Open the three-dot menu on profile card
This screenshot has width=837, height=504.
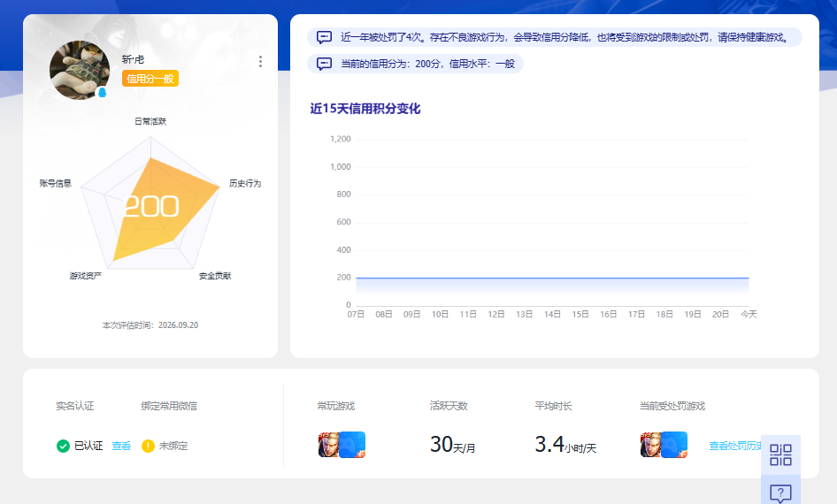click(260, 61)
